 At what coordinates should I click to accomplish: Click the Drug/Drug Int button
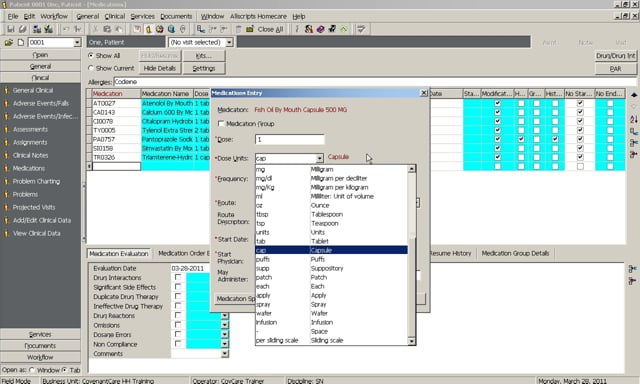[616, 55]
